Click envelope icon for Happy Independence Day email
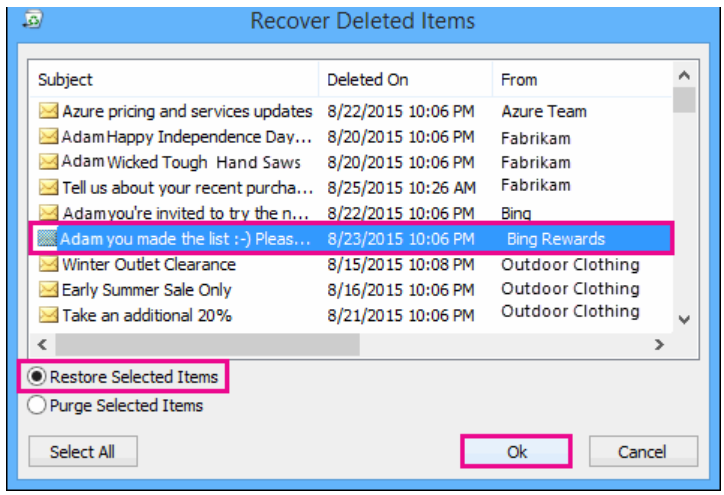The width and height of the screenshot is (724, 495). 48,137
